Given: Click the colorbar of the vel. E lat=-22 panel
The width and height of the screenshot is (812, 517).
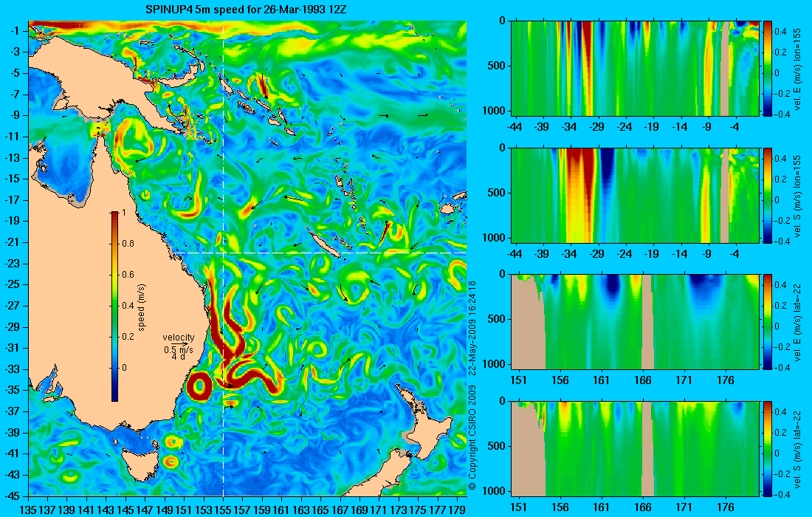Looking at the screenshot, I should point(767,322).
